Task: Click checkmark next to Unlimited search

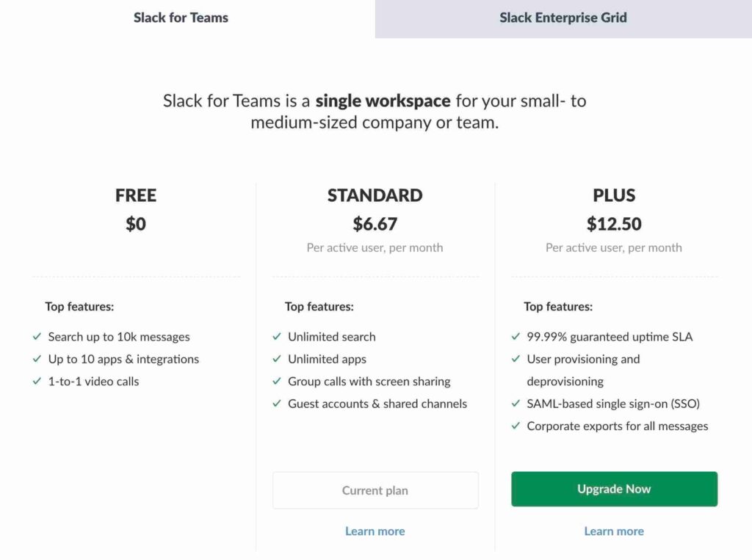Action: click(x=276, y=337)
